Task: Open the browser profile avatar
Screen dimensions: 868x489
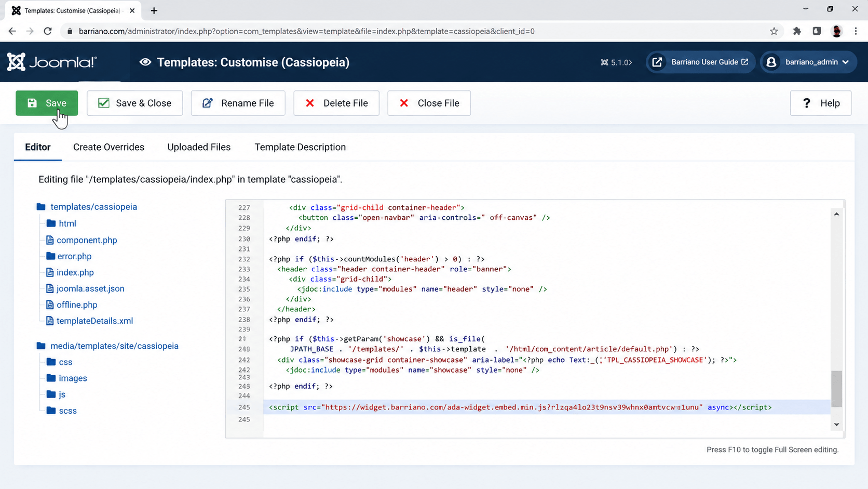Action: [x=836, y=31]
